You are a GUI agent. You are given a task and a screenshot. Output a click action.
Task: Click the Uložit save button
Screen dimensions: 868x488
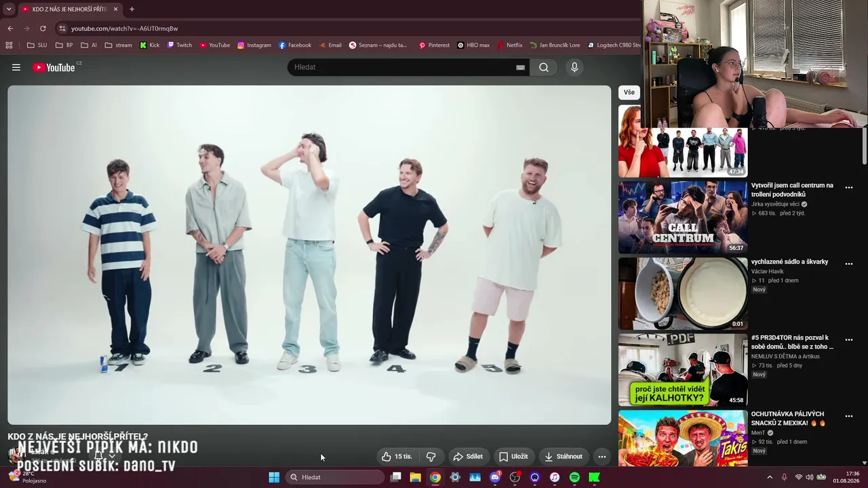[x=513, y=456]
